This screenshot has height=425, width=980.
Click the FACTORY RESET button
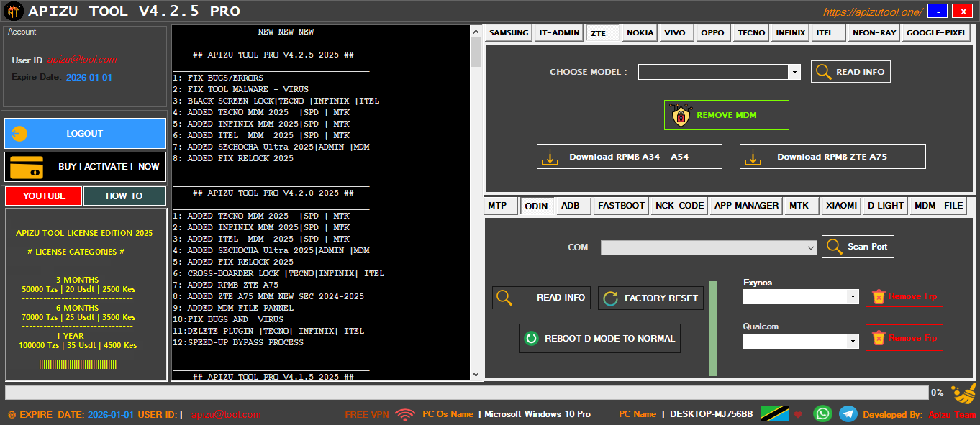[x=650, y=298]
